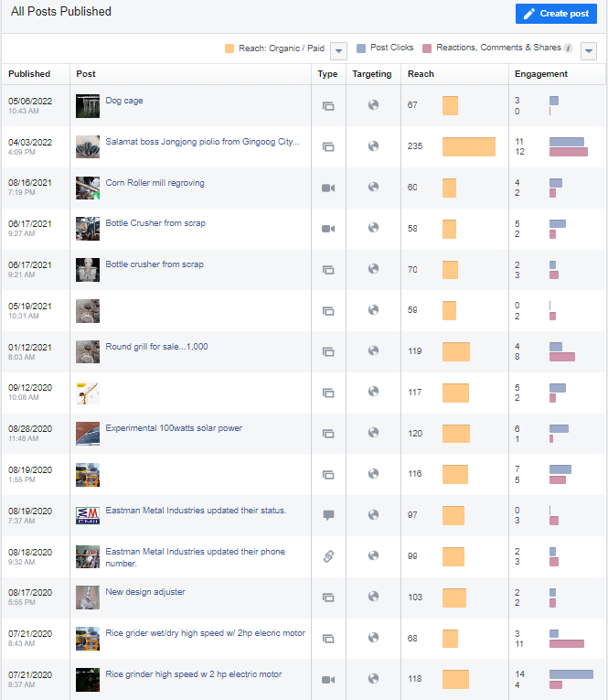Click the globe targeting icon for Round grill post
The width and height of the screenshot is (608, 700).
click(373, 350)
